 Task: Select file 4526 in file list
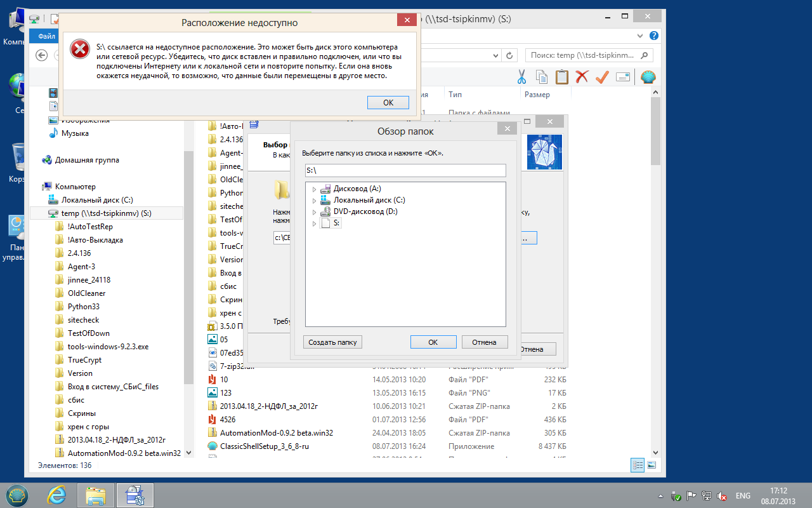pos(228,420)
